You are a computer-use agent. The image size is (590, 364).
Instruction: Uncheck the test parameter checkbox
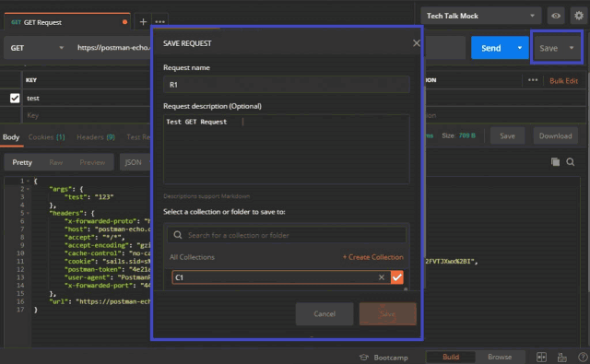click(15, 99)
